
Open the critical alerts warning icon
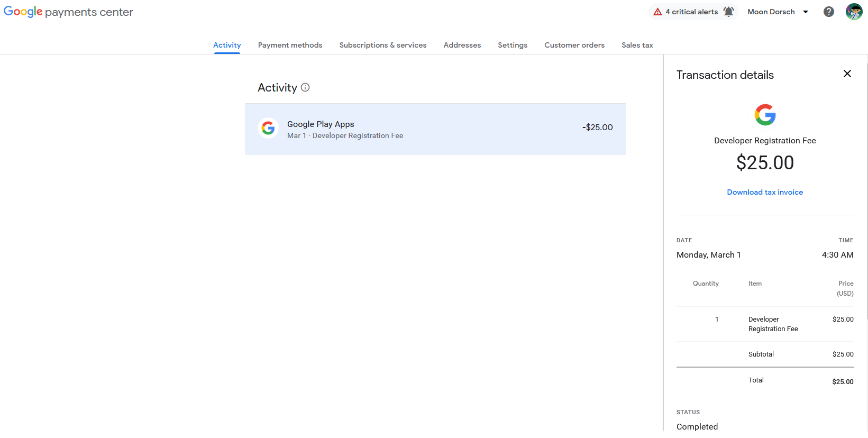pyautogui.click(x=657, y=12)
